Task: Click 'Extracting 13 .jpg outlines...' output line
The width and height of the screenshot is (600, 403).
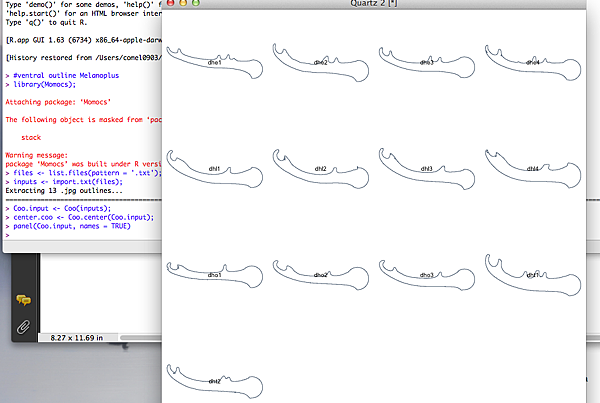Action: point(64,191)
